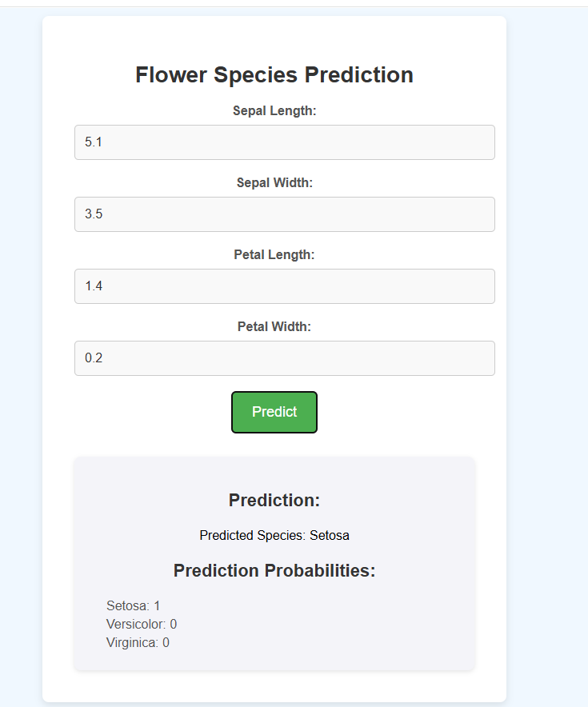Image resolution: width=588 pixels, height=707 pixels.
Task: Click the Prediction Probabilities heading
Action: [x=274, y=570]
